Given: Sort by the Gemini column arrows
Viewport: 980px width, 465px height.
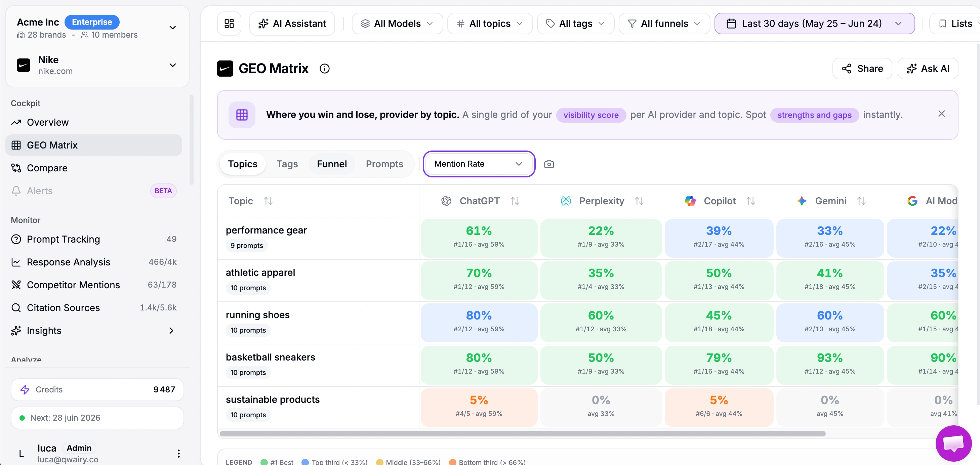Looking at the screenshot, I should tap(861, 201).
